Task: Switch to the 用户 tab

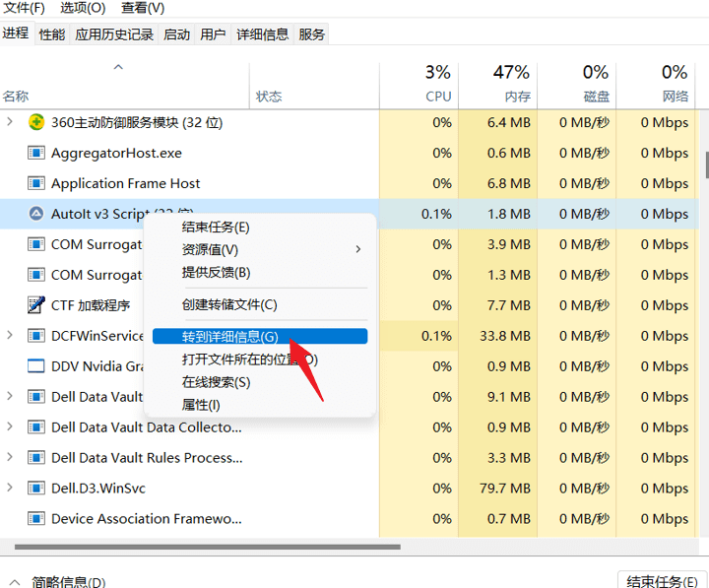Action: pos(213,34)
